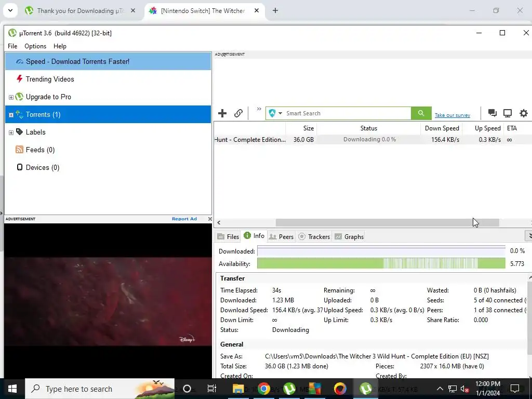The width and height of the screenshot is (532, 399).
Task: Open File Explorer from the taskbar
Action: coord(238,389)
